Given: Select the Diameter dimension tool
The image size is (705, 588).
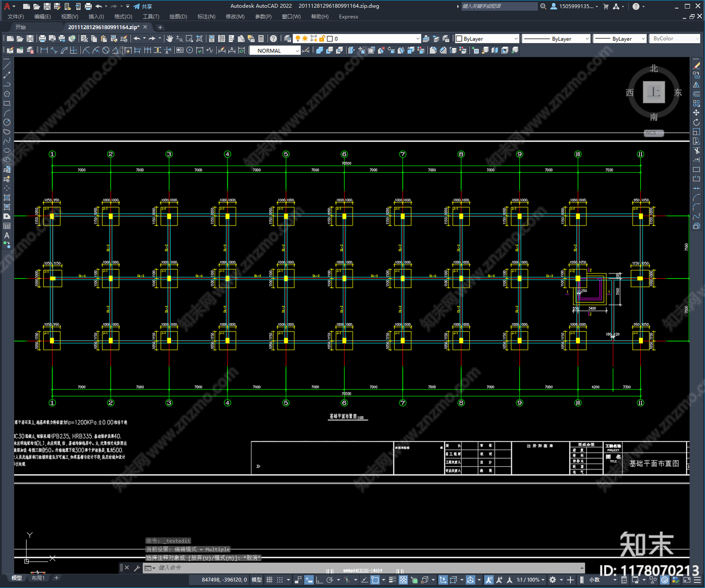Looking at the screenshot, I should [106, 50].
